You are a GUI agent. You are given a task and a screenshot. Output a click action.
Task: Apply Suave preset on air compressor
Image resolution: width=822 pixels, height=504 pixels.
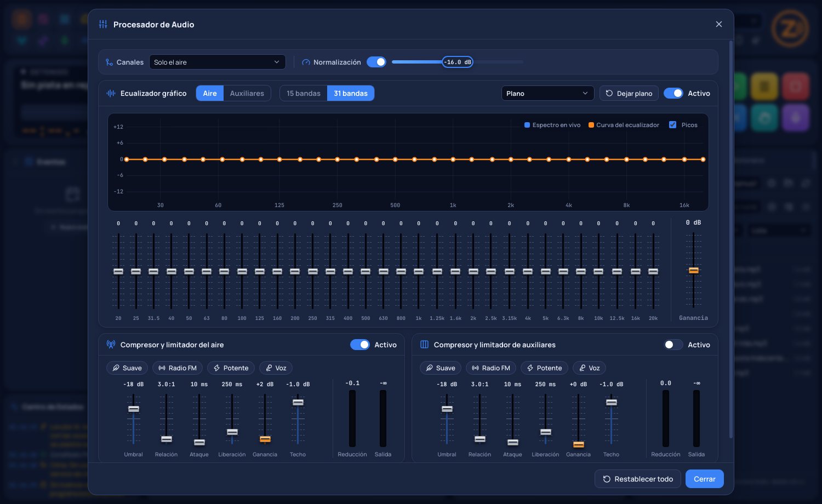(127, 368)
